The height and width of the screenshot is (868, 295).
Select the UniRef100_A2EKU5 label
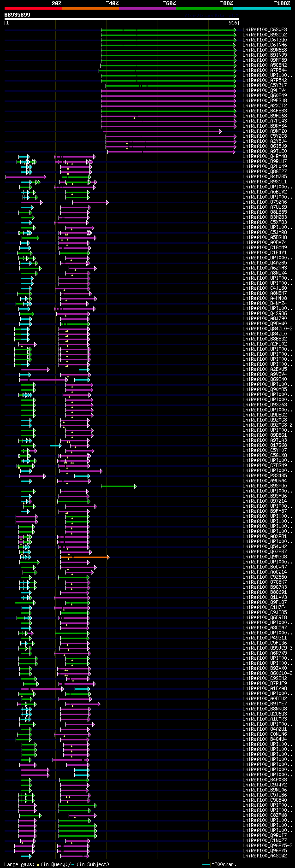[265, 369]
